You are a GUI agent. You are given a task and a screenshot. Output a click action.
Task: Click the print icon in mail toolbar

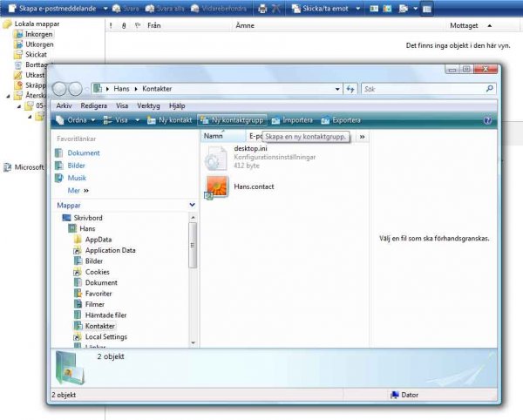coord(262,8)
